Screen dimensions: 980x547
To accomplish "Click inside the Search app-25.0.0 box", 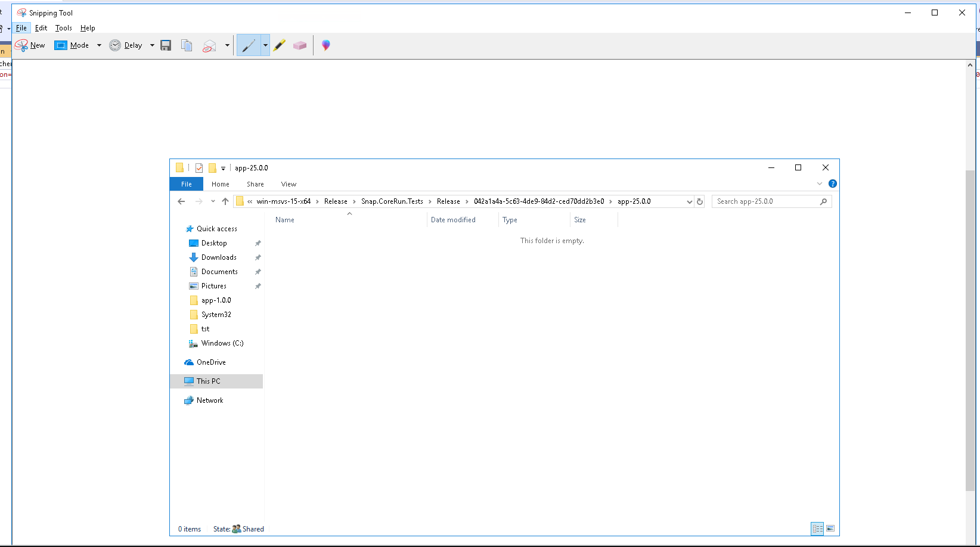I will 763,201.
